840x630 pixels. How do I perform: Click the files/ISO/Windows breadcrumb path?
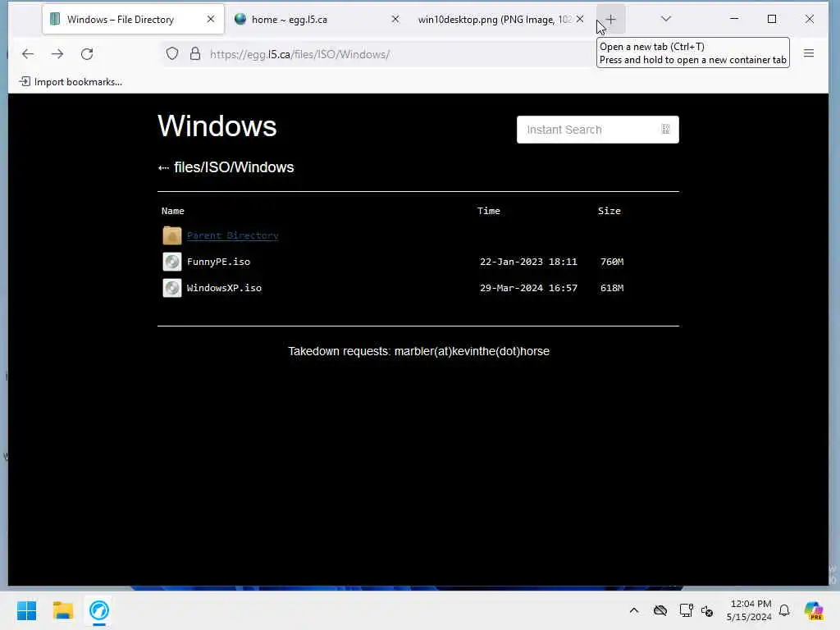click(234, 167)
